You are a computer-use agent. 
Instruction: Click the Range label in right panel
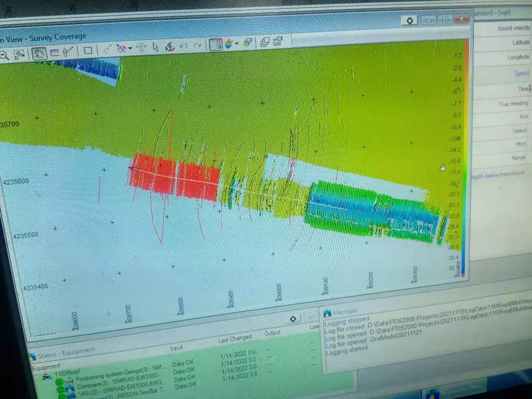point(518,158)
